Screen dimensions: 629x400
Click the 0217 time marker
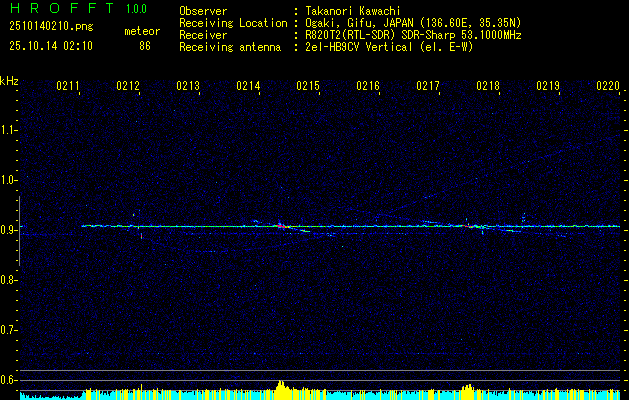pyautogui.click(x=428, y=85)
